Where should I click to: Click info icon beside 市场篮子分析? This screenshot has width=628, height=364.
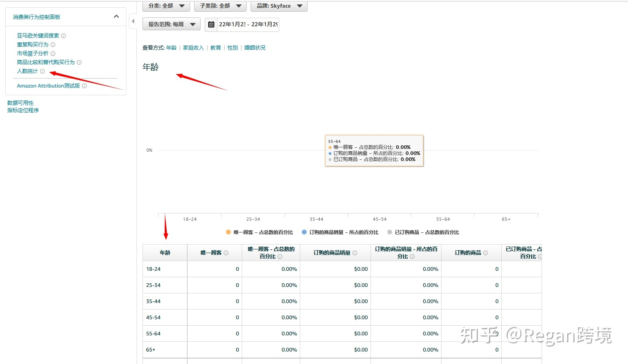pyautogui.click(x=53, y=54)
